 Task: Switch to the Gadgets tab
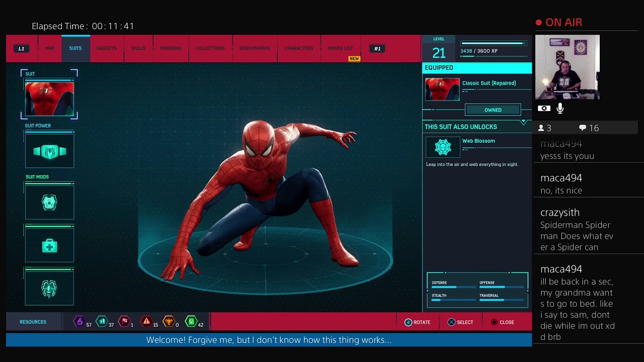coord(106,48)
